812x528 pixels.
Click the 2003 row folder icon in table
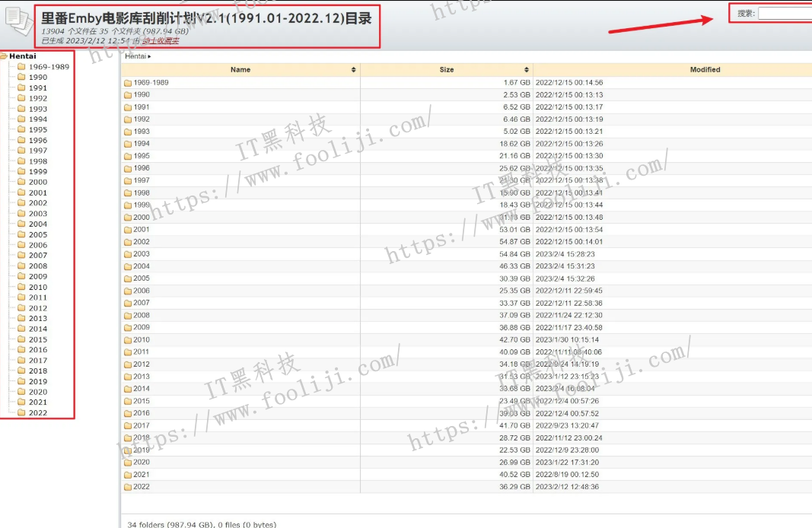click(128, 254)
